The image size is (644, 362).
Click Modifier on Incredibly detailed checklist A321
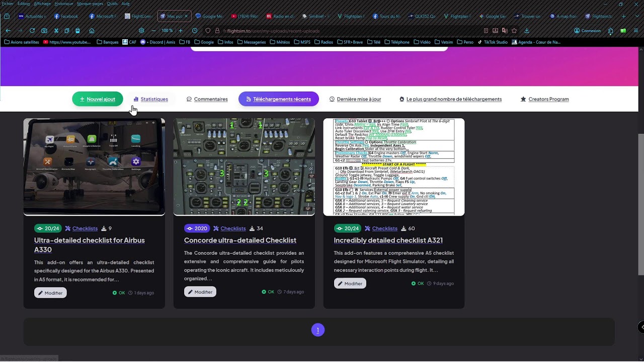350,283
